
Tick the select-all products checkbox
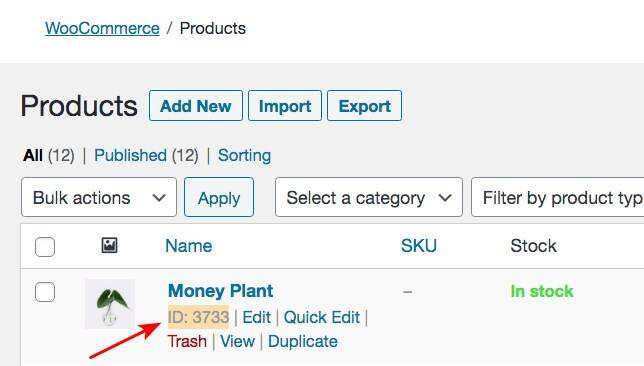click(45, 247)
